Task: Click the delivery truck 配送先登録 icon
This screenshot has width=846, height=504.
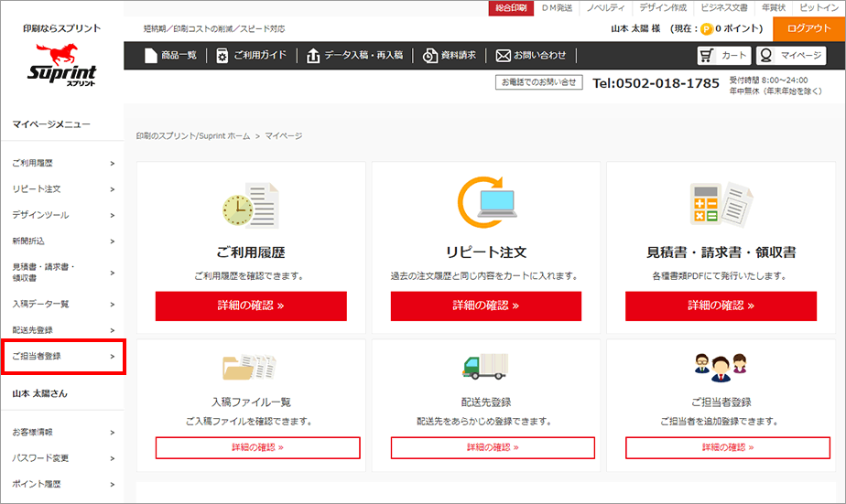Action: click(x=485, y=367)
